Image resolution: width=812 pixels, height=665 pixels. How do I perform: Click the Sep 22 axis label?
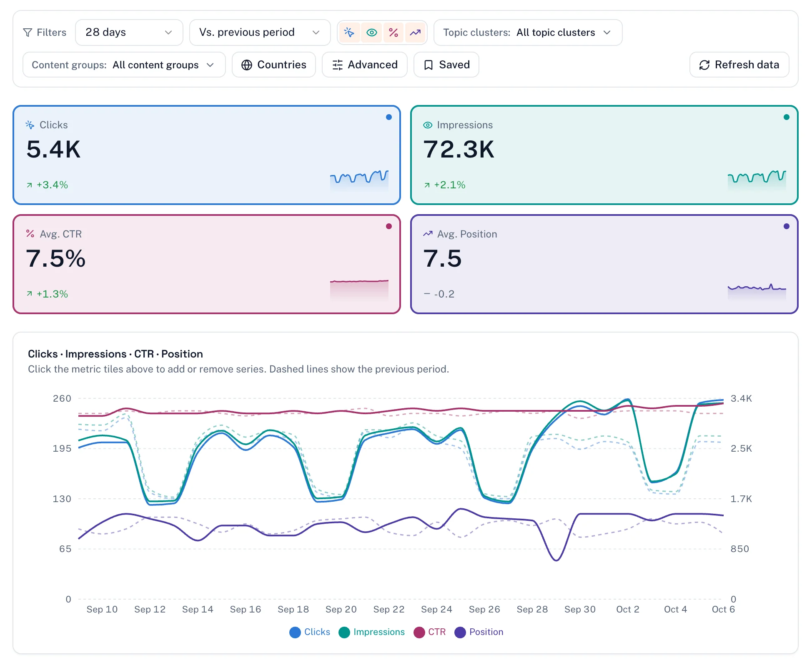coord(389,609)
